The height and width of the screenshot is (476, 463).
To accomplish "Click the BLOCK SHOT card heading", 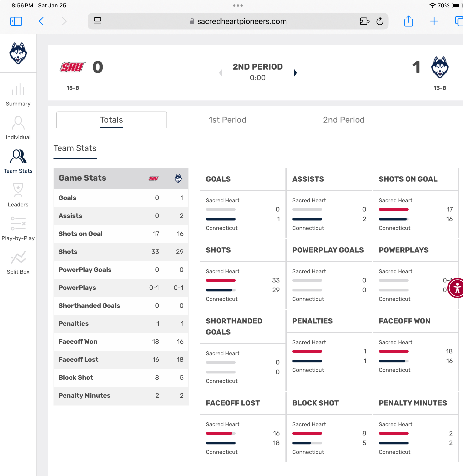I will point(315,403).
